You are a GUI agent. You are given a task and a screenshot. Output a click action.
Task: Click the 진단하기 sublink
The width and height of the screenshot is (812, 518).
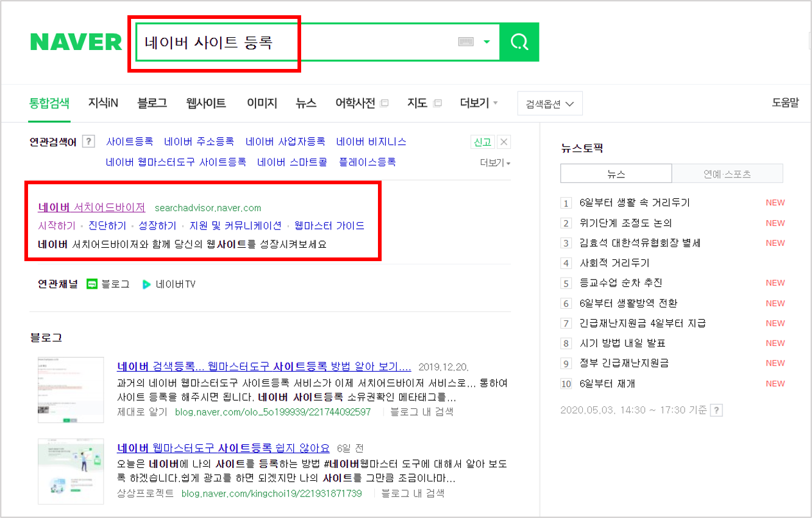pyautogui.click(x=107, y=226)
